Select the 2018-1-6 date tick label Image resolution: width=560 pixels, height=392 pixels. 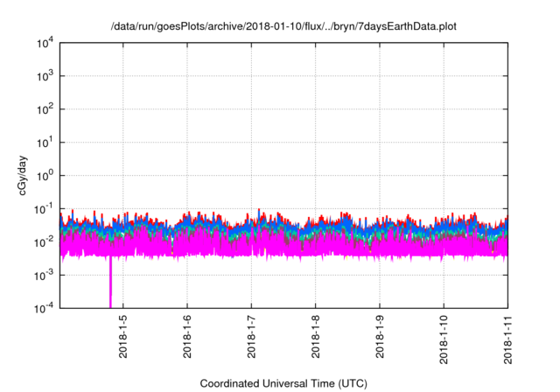[187, 338]
